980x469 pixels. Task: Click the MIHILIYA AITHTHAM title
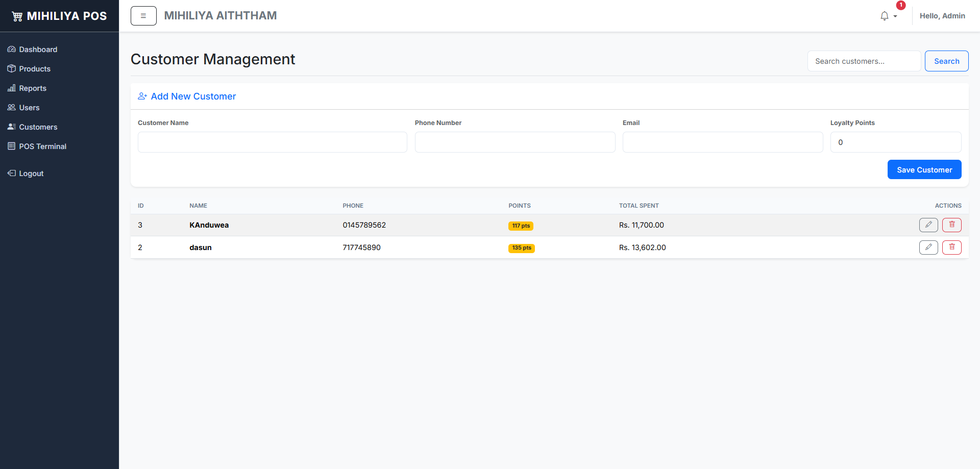click(x=220, y=16)
